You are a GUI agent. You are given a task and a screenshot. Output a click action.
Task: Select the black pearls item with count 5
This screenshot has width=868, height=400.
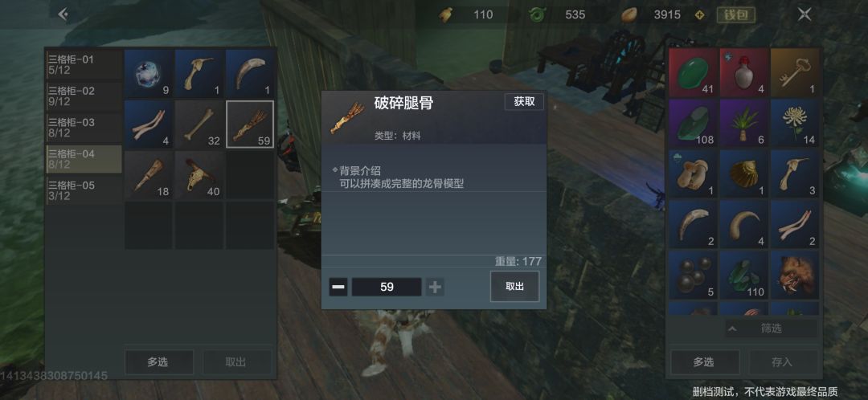[x=693, y=275]
